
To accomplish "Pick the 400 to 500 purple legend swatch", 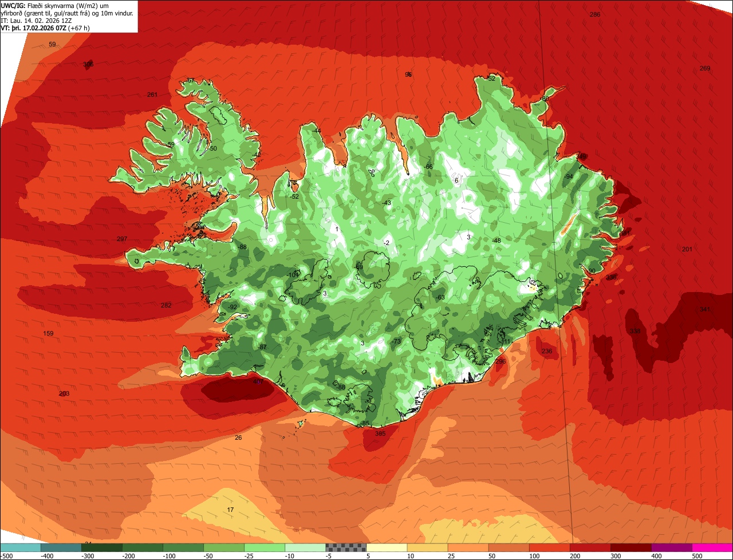I will tap(671, 547).
